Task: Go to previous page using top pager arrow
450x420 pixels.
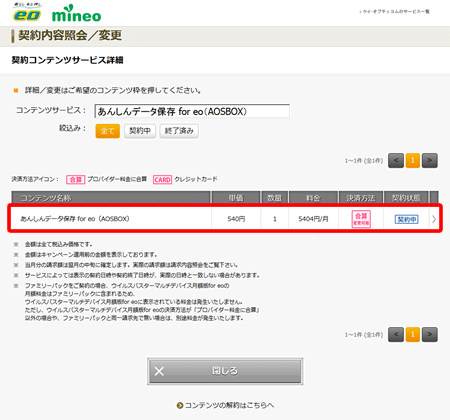Action: pyautogui.click(x=396, y=161)
